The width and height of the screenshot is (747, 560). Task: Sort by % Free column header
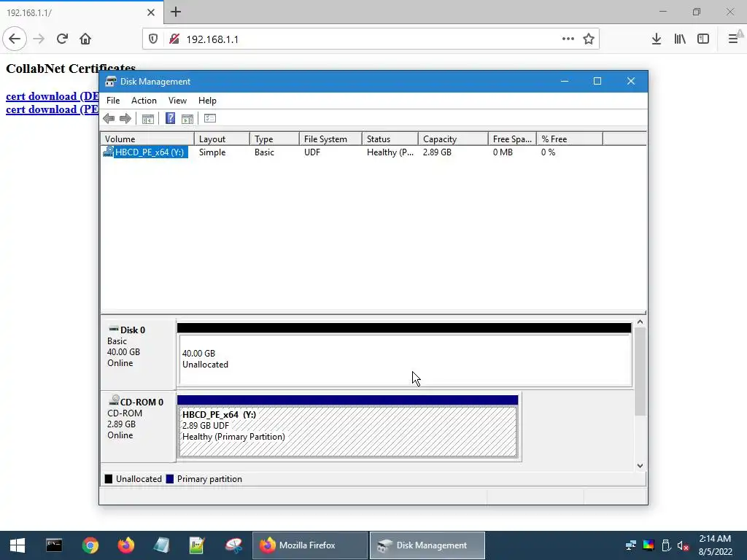570,139
